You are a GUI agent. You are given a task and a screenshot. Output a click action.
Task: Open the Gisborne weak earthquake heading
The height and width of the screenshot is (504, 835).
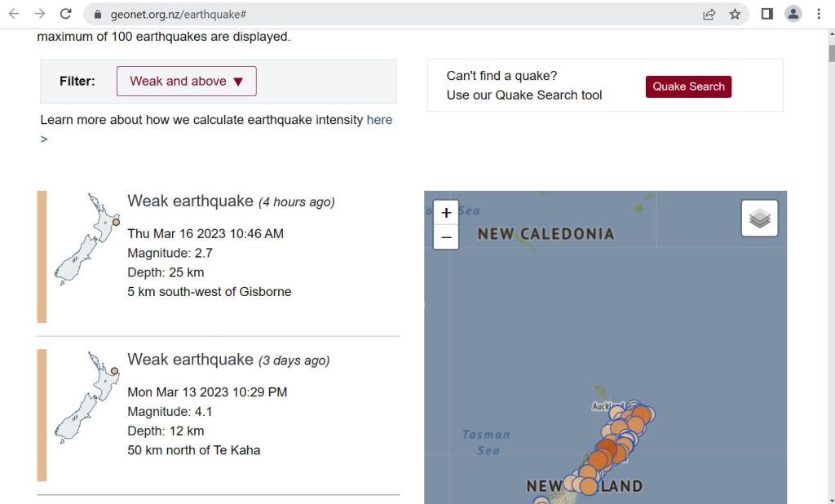(190, 201)
